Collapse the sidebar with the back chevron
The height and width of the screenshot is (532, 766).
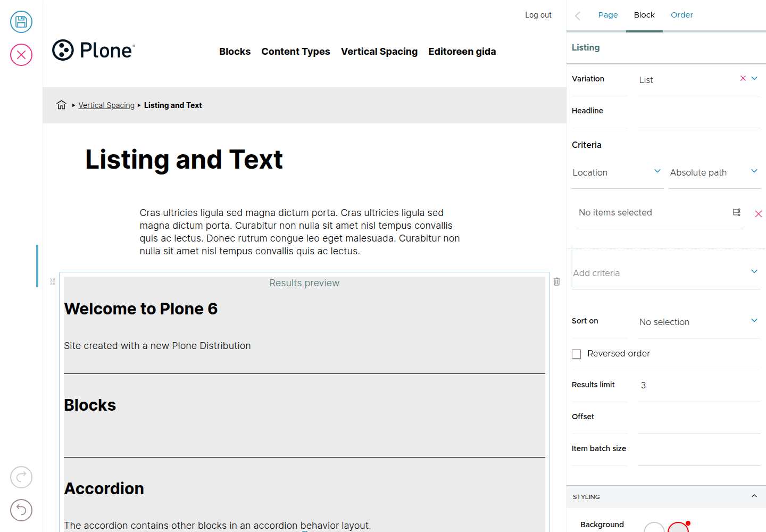pos(578,15)
